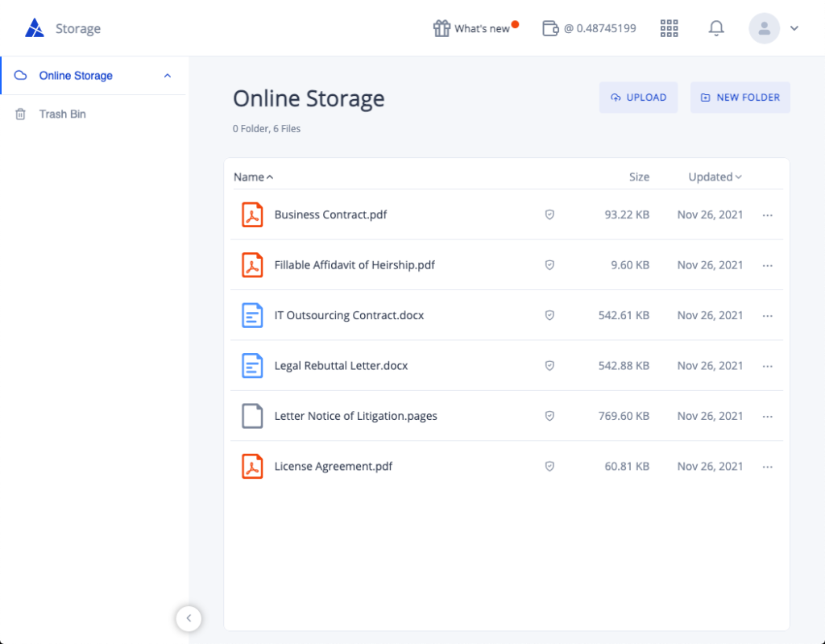Expand the account menu dropdown arrow

(x=794, y=28)
